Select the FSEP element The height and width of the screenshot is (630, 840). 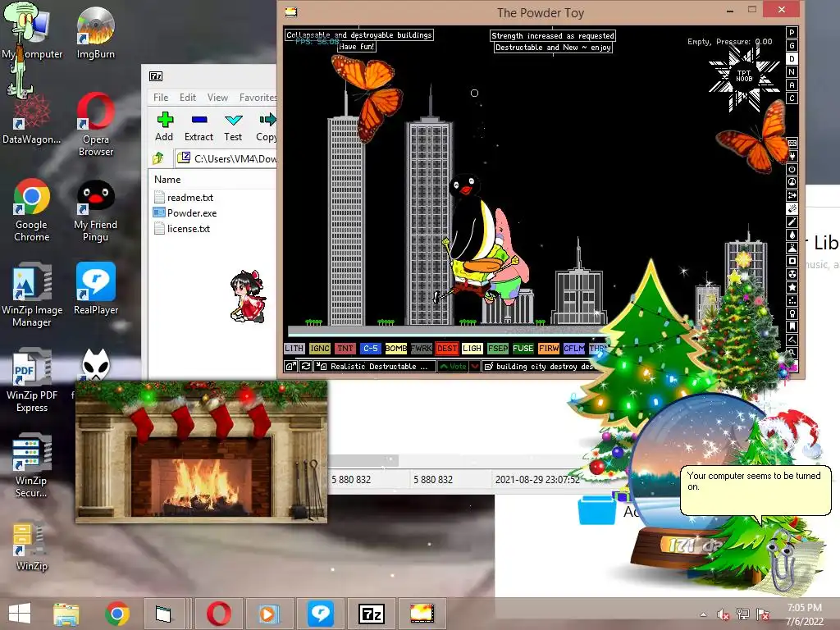pos(498,348)
